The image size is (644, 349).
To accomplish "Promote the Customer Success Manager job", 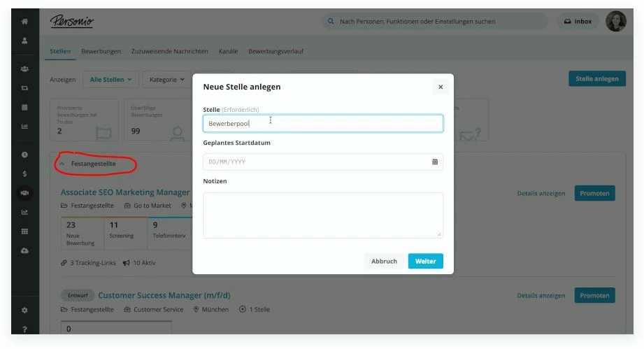I will tap(595, 296).
